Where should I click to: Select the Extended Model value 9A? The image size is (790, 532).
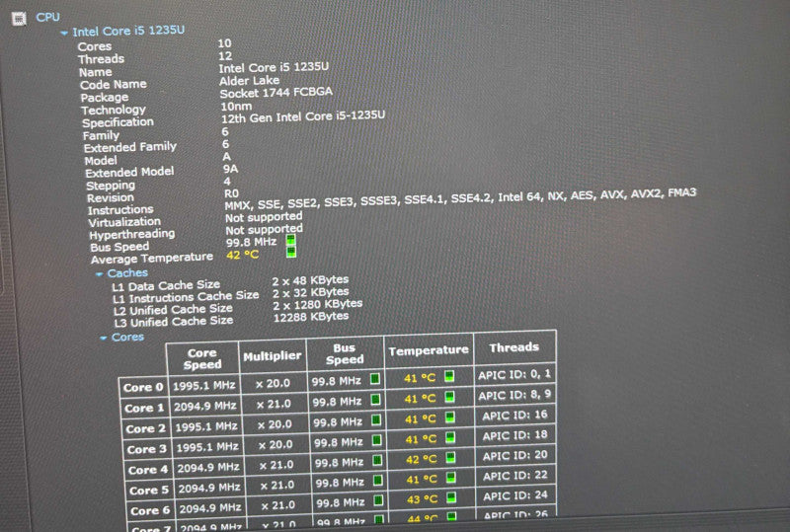[x=231, y=169]
